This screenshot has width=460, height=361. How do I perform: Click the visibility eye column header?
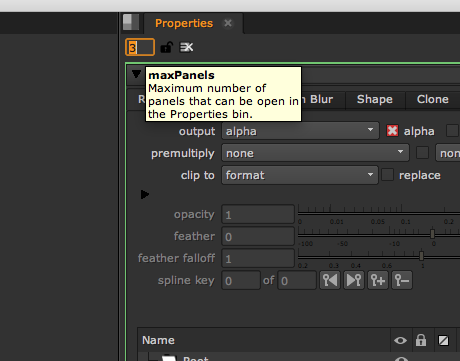[x=400, y=340]
